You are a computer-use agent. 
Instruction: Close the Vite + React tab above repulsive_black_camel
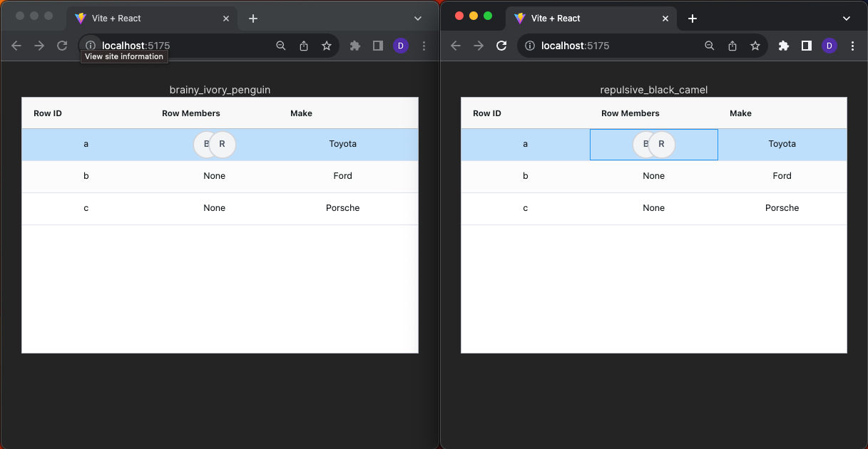coord(665,19)
